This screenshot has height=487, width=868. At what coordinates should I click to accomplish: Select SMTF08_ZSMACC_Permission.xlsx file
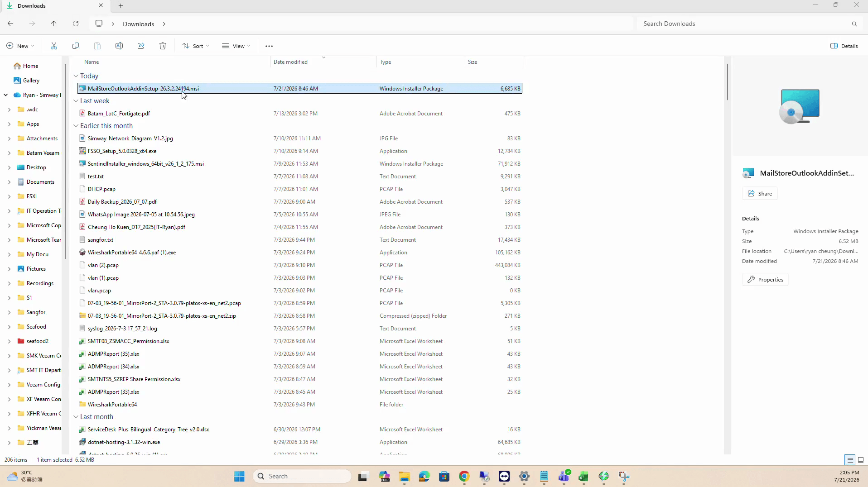pos(299,341)
